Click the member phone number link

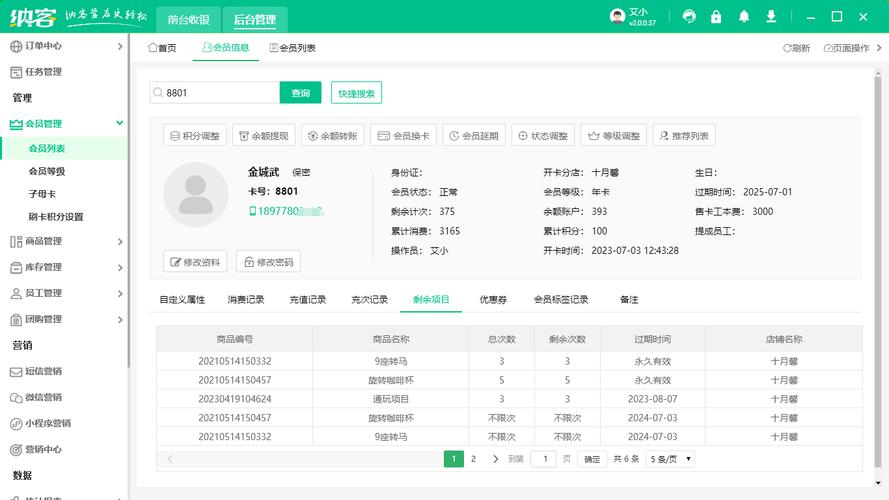pos(286,211)
